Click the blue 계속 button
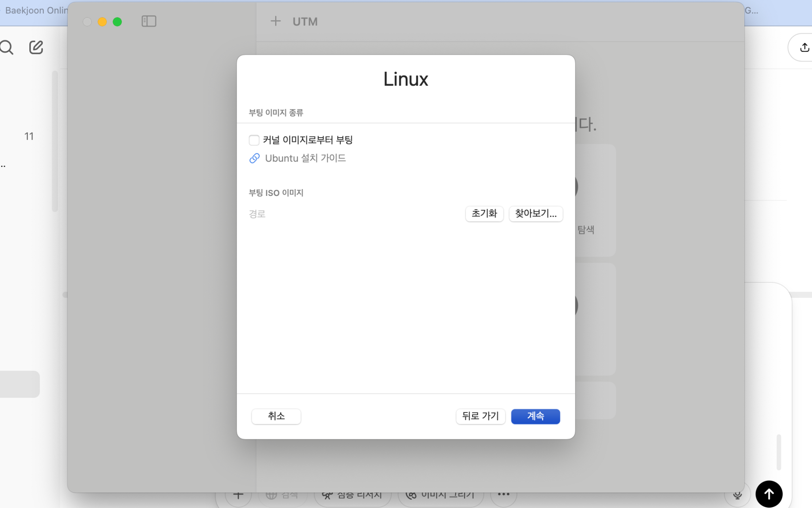This screenshot has width=812, height=508. 535,416
